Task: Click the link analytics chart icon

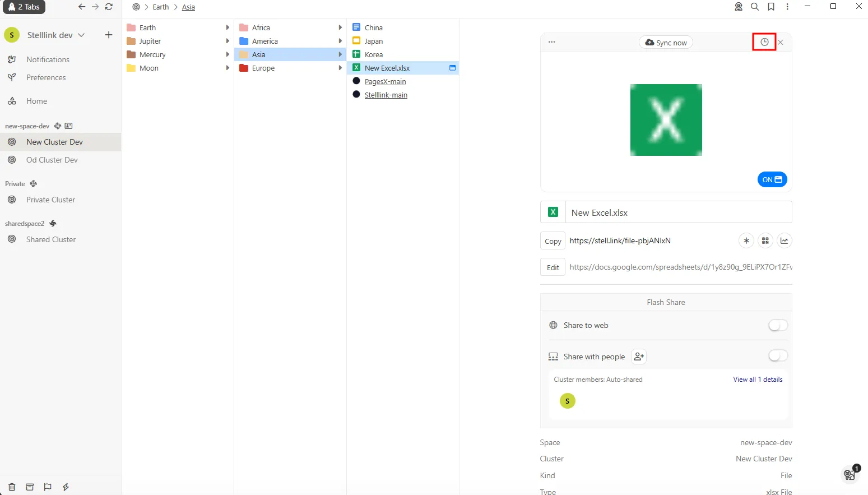Action: (784, 240)
